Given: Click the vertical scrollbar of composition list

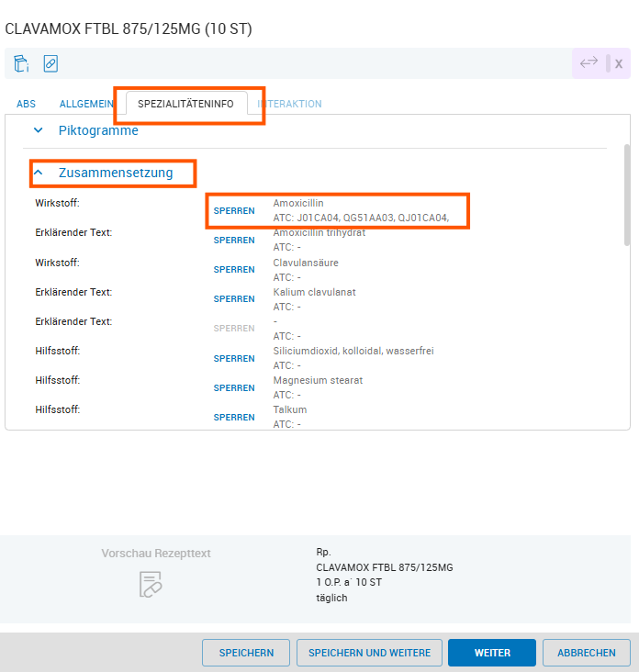Looking at the screenshot, I should click(627, 195).
